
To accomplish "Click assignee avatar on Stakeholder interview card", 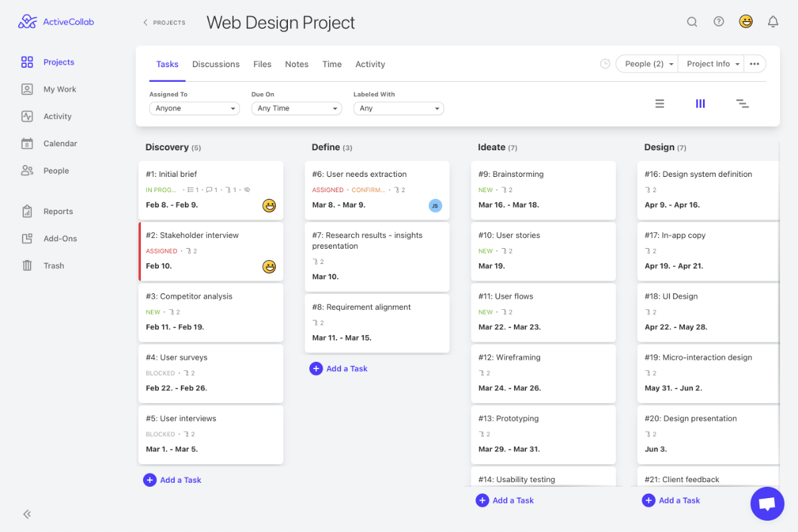I will [269, 267].
